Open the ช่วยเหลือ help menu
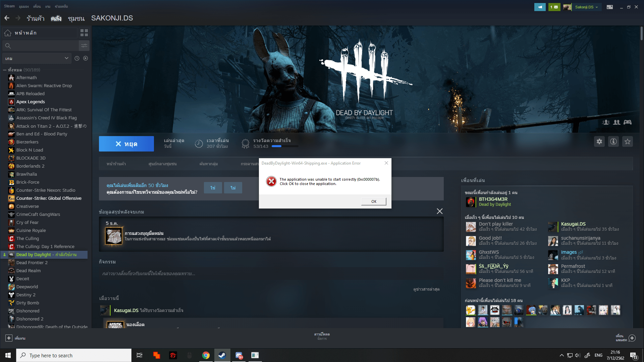Viewport: 644px width, 362px height. (x=61, y=6)
